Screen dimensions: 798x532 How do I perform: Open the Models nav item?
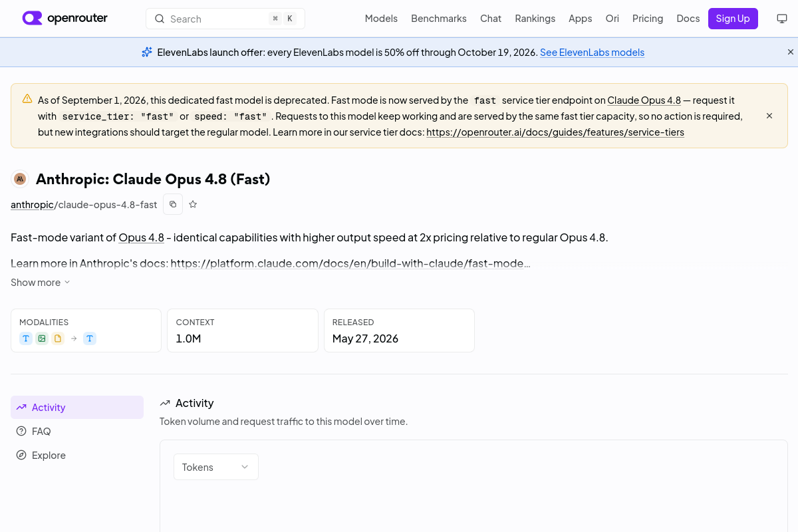(x=381, y=19)
